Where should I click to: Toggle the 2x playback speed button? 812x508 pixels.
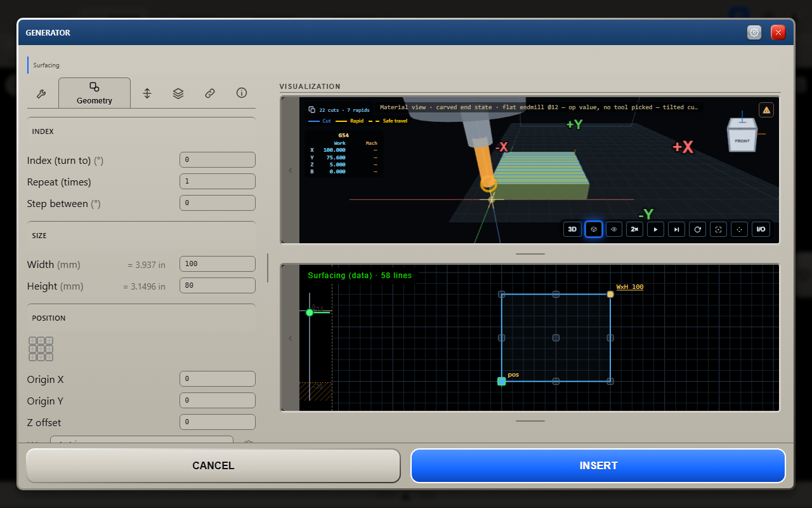(x=634, y=229)
